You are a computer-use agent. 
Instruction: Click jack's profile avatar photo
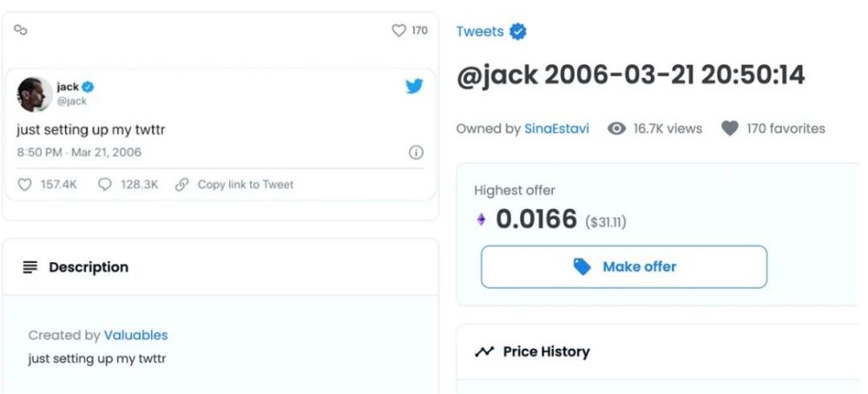tap(35, 94)
